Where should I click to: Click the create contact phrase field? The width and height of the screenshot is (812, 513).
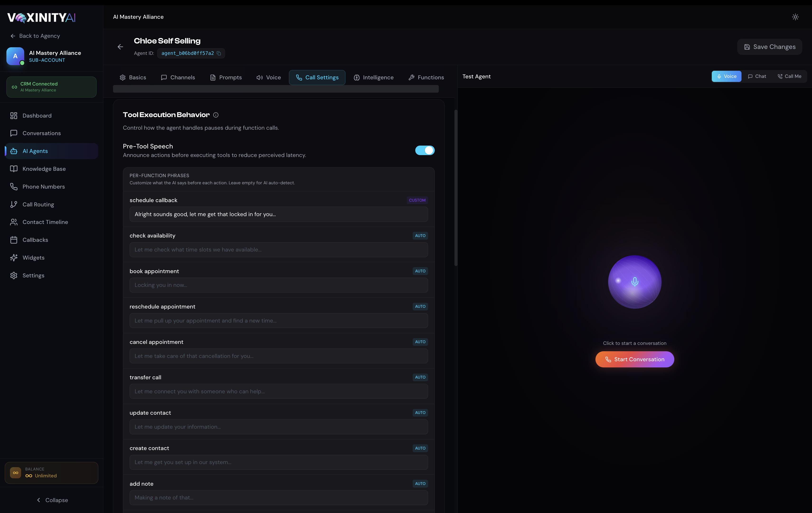(279, 462)
